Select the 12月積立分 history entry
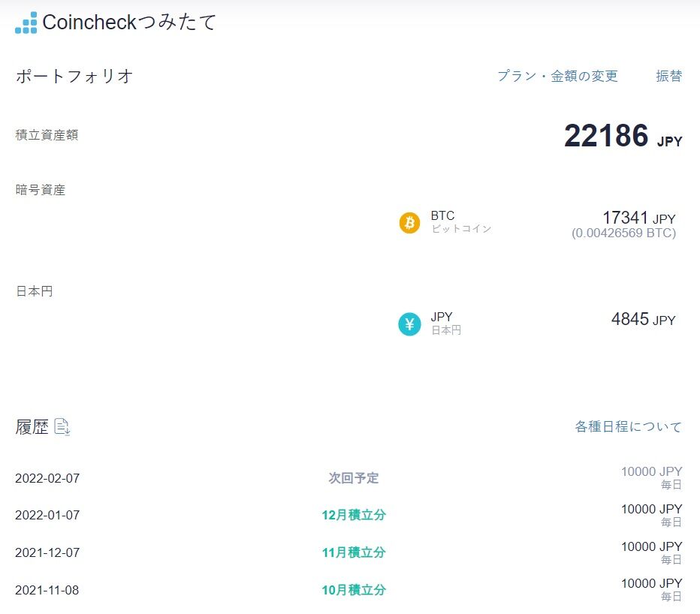This screenshot has width=700, height=614. coord(353,515)
